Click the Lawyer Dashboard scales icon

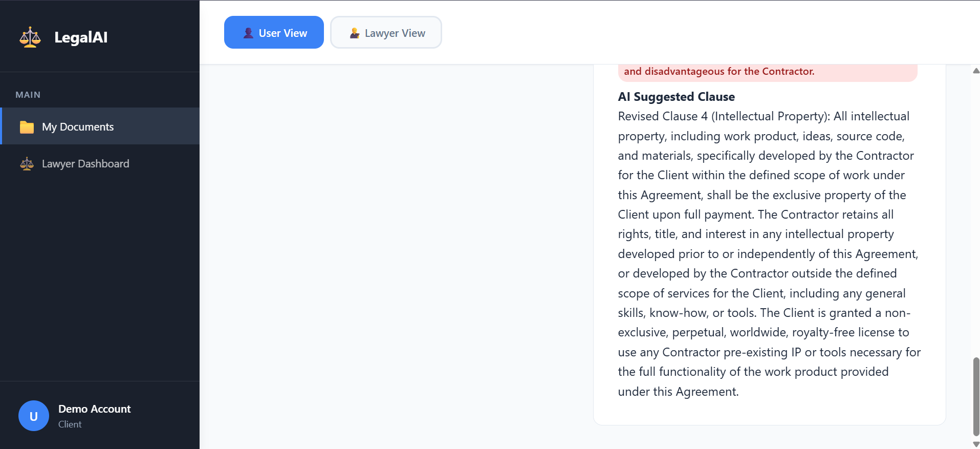[27, 164]
